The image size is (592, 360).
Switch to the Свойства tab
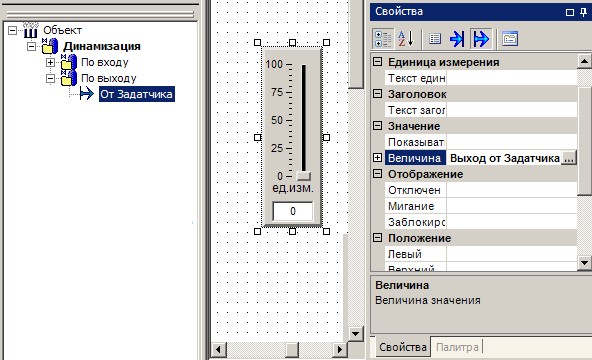click(x=402, y=347)
